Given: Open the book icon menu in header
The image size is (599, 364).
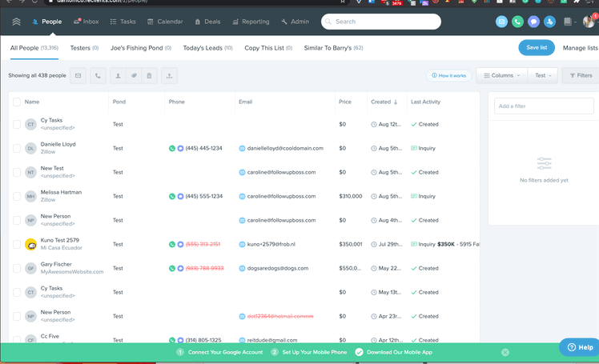Looking at the screenshot, I should point(569,22).
